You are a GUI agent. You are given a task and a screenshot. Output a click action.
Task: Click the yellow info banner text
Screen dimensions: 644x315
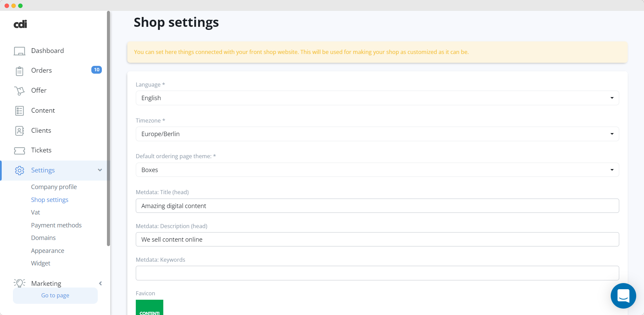click(301, 52)
